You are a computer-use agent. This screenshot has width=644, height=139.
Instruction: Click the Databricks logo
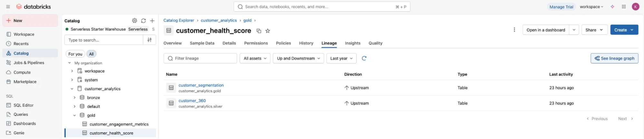pos(34,6)
